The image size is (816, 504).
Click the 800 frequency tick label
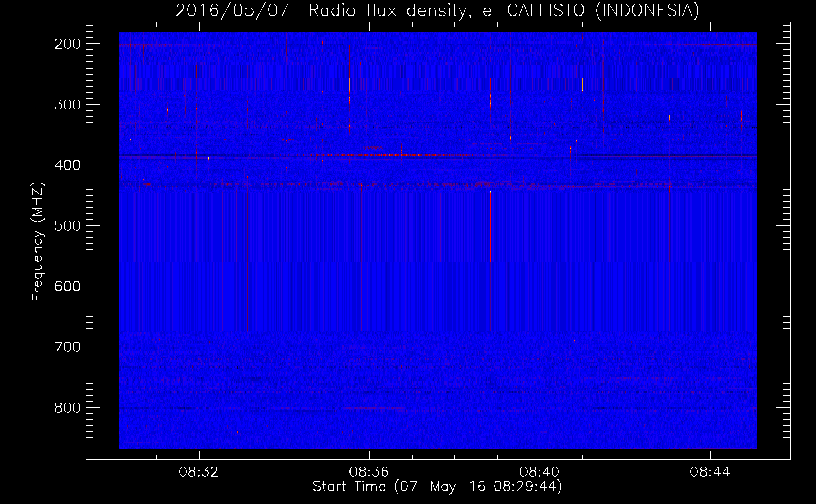(68, 408)
